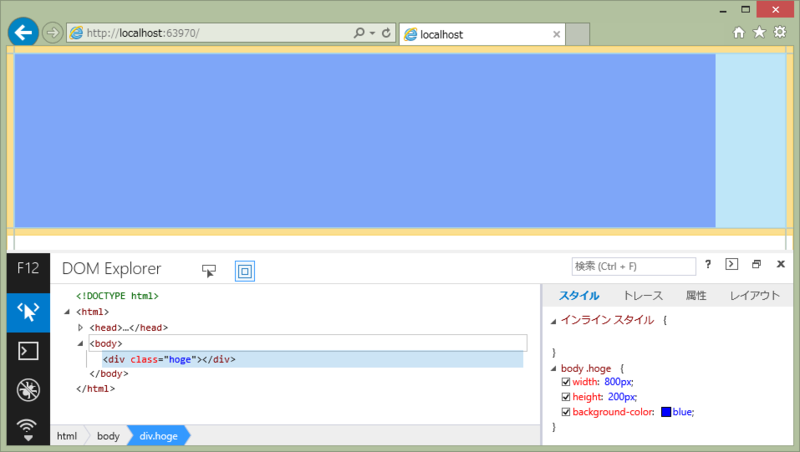800x452 pixels.
Task: Select the div class="hoge" row
Action: [312, 359]
